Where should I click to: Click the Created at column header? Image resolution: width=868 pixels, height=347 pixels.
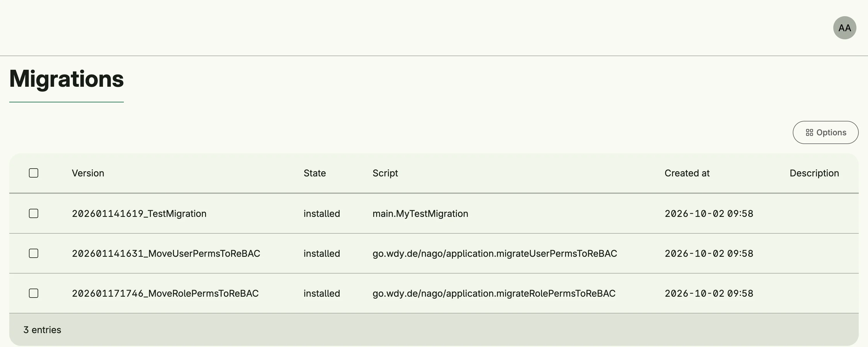click(687, 173)
